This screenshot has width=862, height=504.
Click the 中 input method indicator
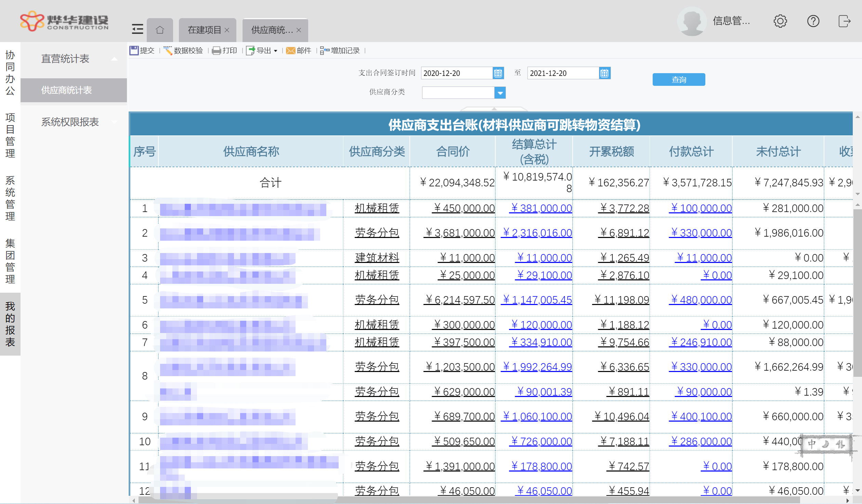point(812,444)
